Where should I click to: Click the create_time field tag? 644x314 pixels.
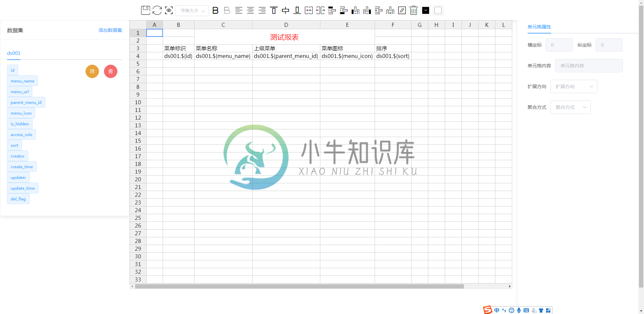pos(22,167)
